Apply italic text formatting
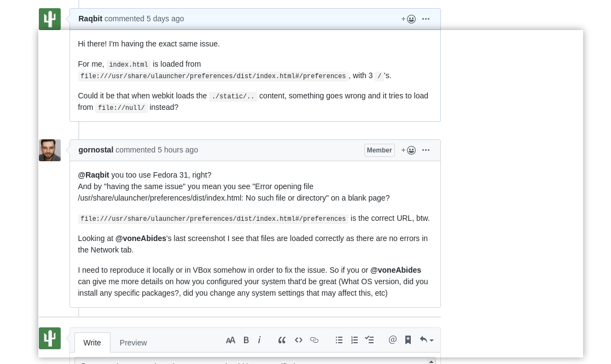 point(259,340)
